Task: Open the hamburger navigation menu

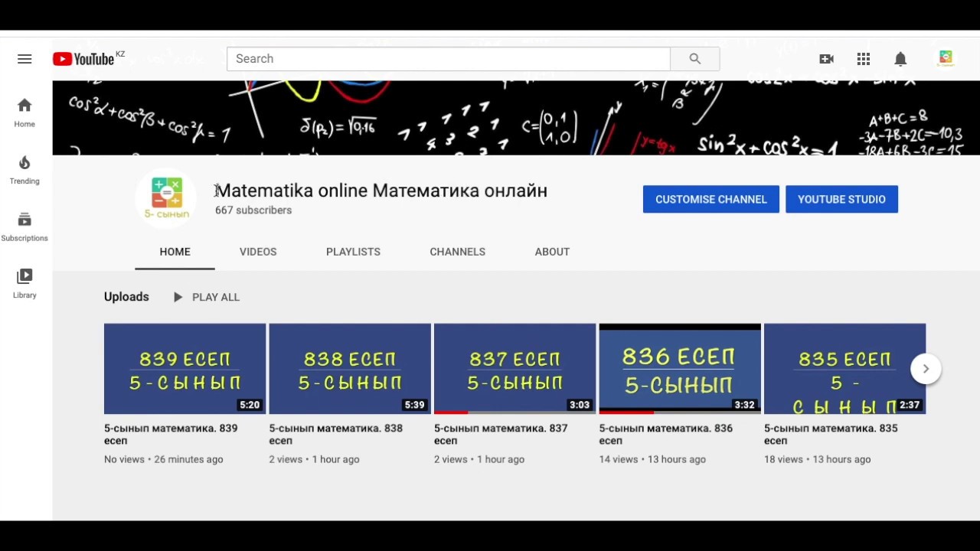Action: [x=24, y=58]
